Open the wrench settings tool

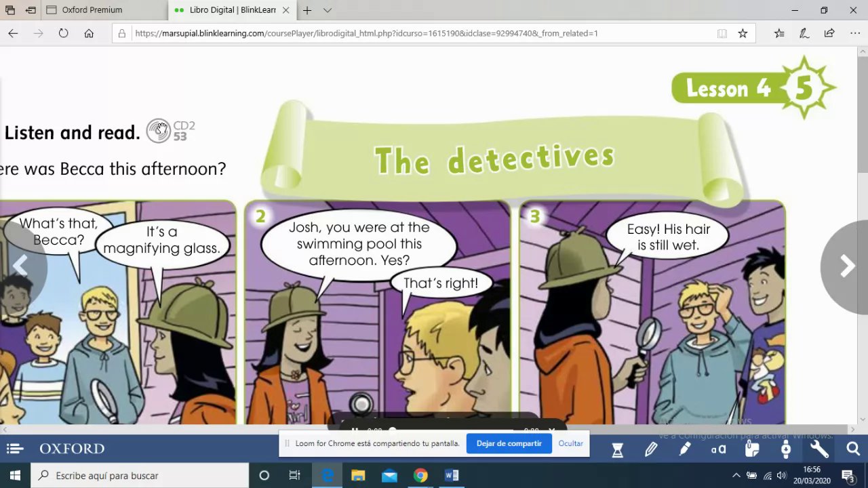point(819,449)
